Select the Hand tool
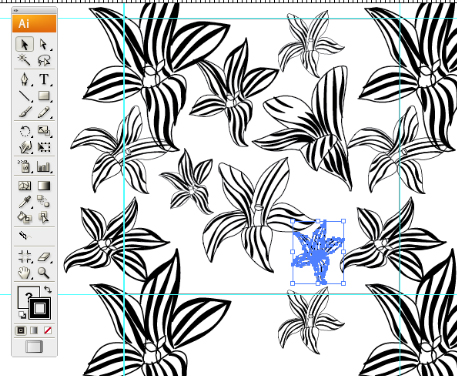 (x=24, y=273)
